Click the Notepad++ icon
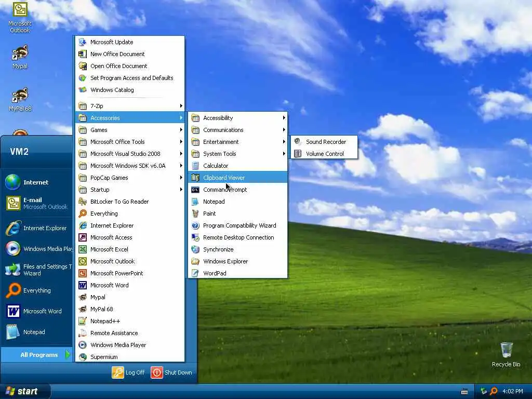532x399 pixels. [83, 321]
